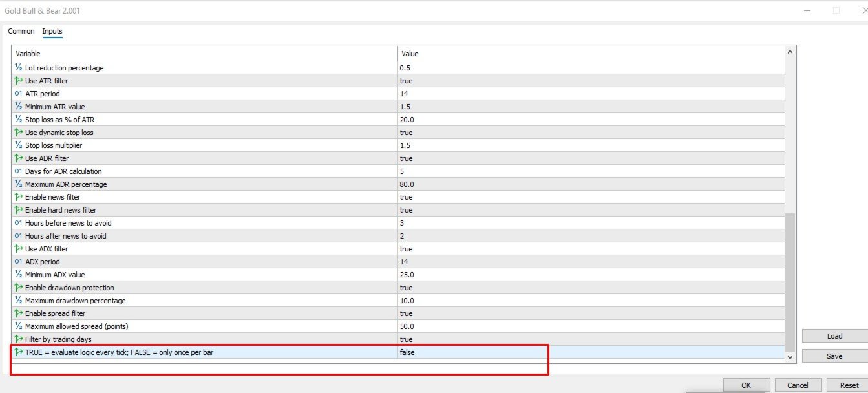This screenshot has width=868, height=393.
Task: Select Lot reduction percentage value 0.5
Action: (591, 68)
